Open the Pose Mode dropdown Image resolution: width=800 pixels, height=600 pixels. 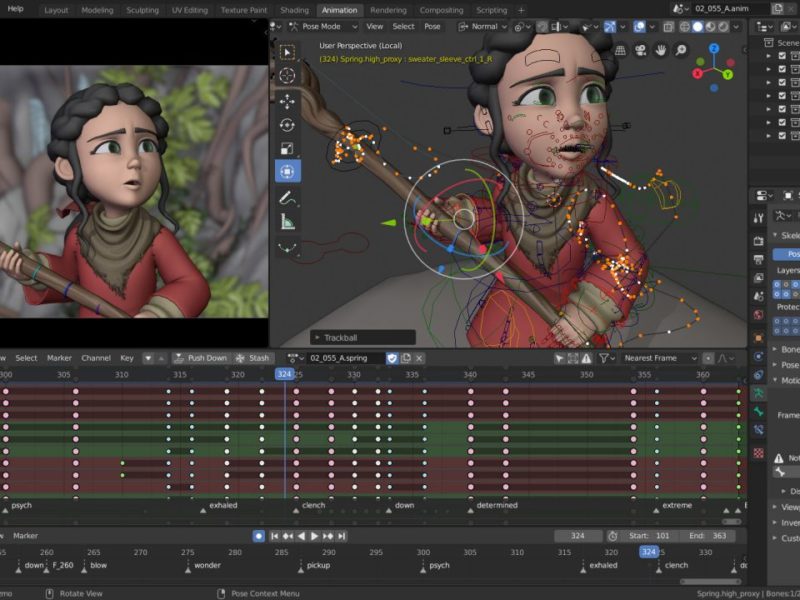tap(323, 27)
